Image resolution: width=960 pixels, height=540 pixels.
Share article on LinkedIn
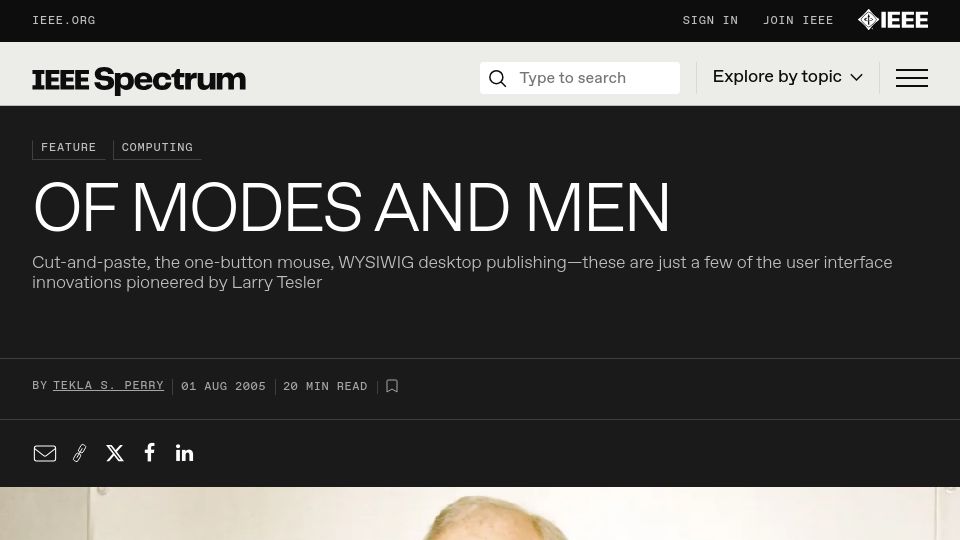(184, 453)
